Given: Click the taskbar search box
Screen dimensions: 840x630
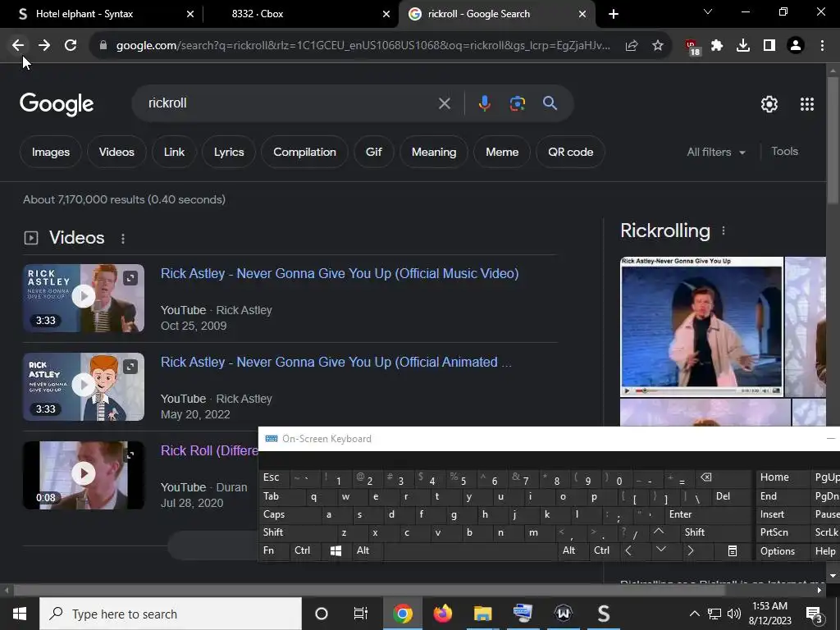Looking at the screenshot, I should coord(171,614).
